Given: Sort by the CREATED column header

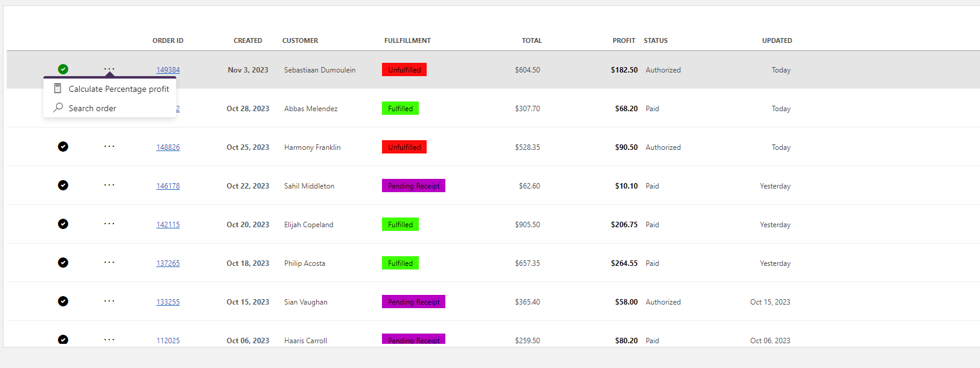Looking at the screenshot, I should click(247, 40).
